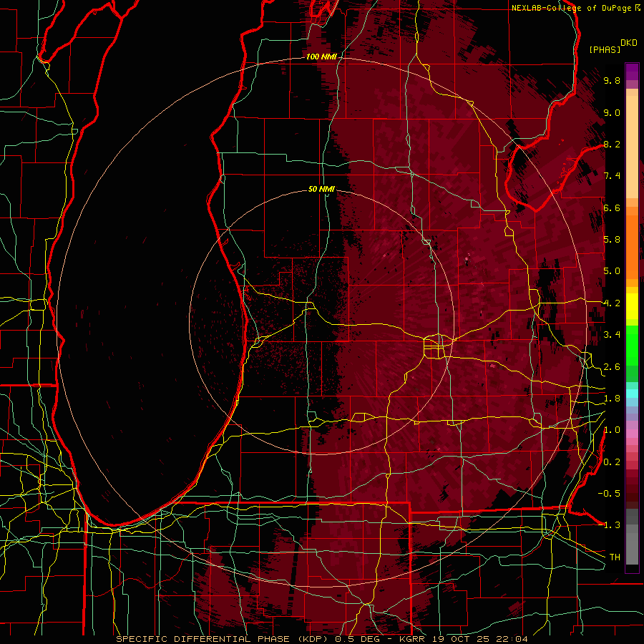Viewport: 644px width, 644px height.
Task: Click the -0.5 legend value
Action: click(609, 494)
